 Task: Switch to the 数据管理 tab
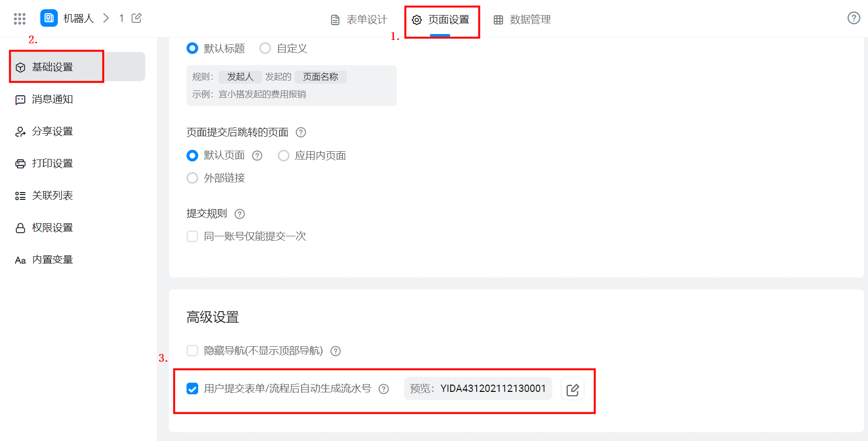pyautogui.click(x=522, y=19)
